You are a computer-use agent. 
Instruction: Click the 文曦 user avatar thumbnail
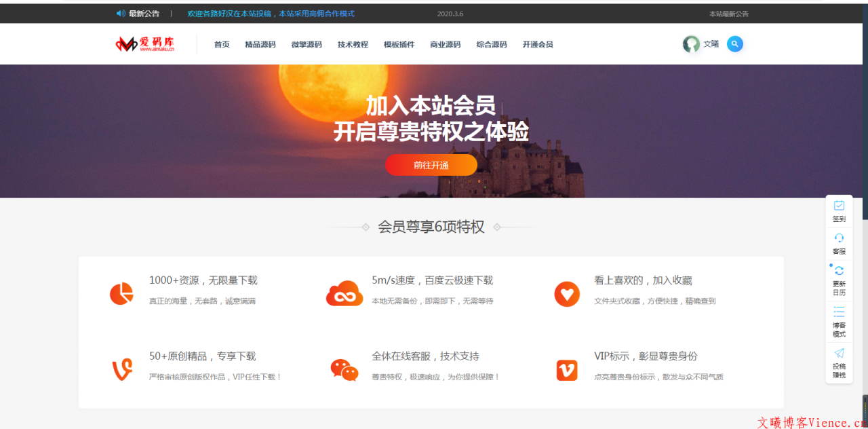690,43
